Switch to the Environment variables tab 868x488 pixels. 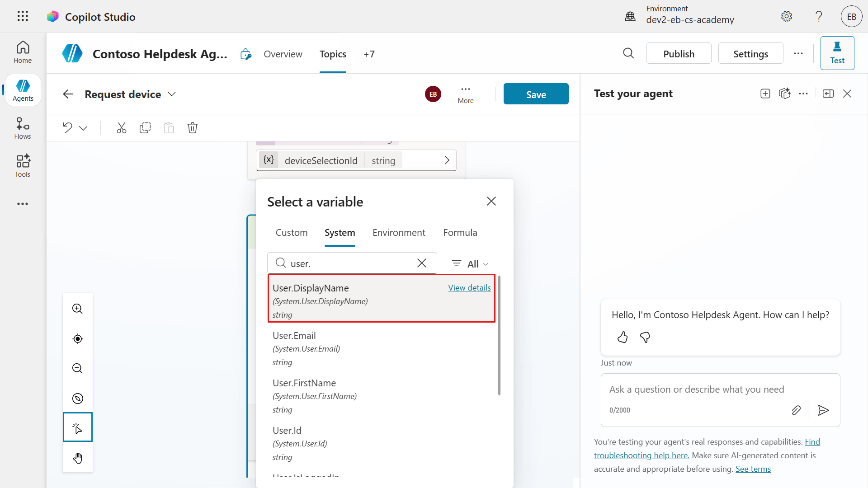399,232
